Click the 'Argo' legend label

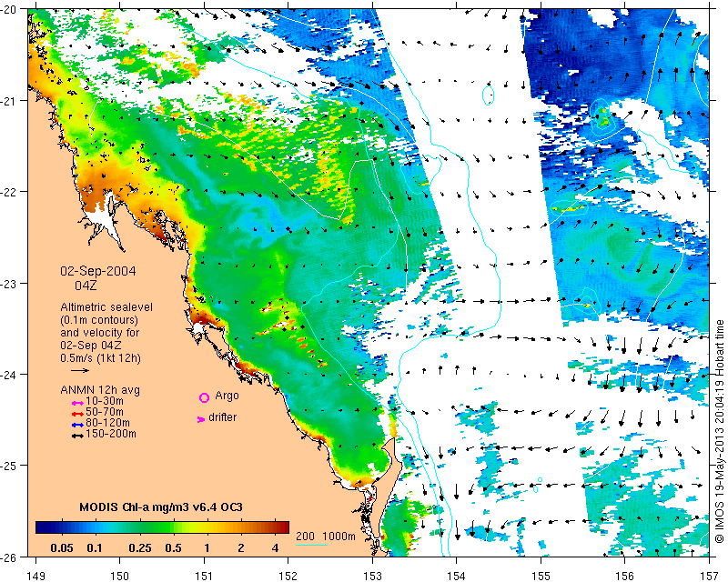(227, 396)
